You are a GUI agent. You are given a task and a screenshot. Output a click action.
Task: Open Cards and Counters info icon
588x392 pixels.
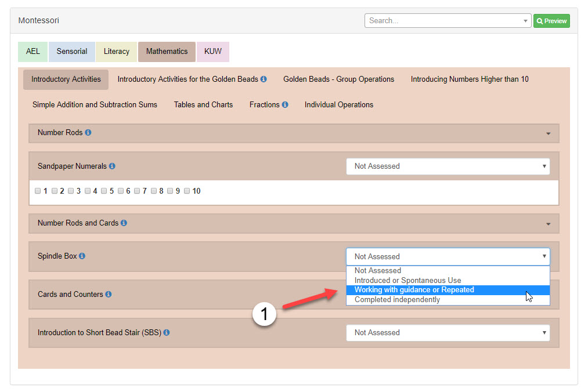109,294
